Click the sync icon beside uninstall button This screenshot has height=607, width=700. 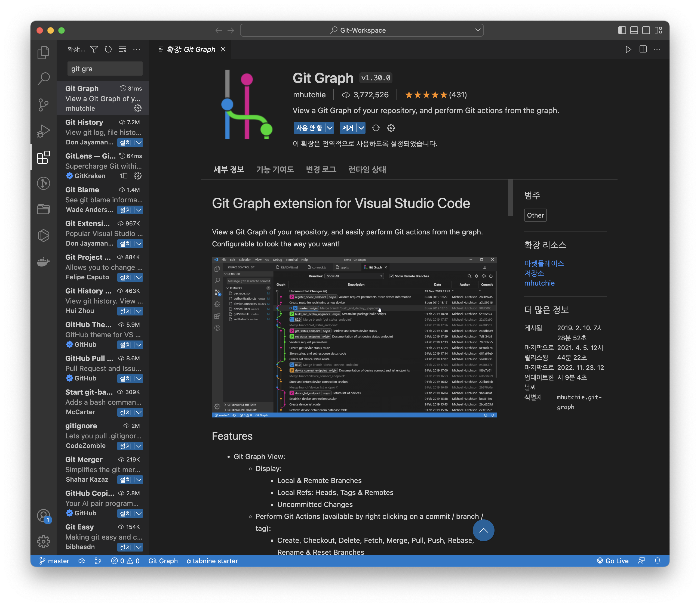[x=376, y=128]
